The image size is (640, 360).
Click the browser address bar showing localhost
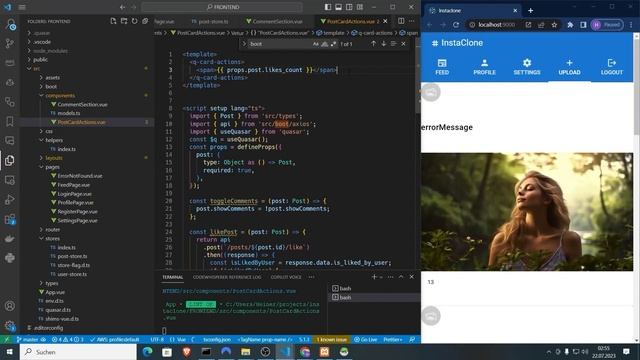tap(496, 25)
